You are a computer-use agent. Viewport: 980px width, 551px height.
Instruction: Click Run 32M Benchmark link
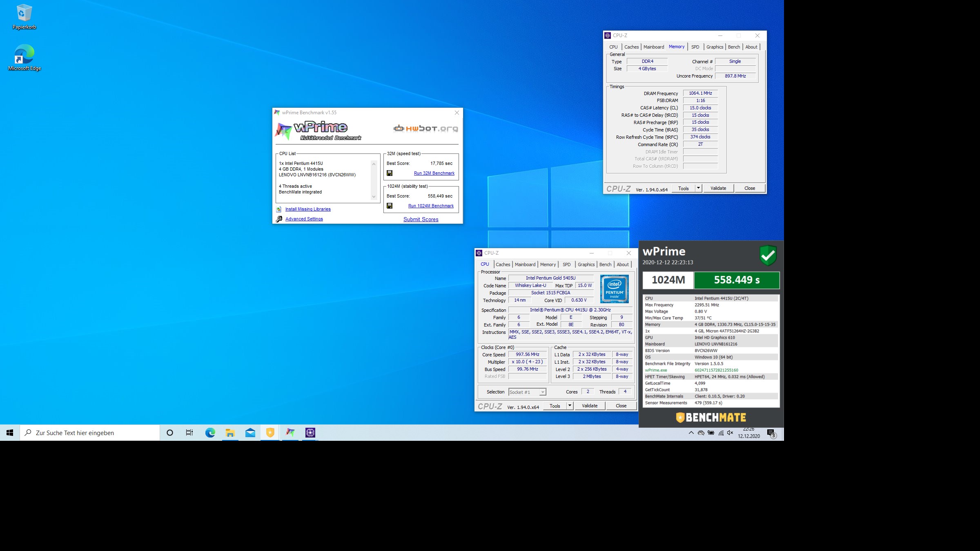pos(434,173)
